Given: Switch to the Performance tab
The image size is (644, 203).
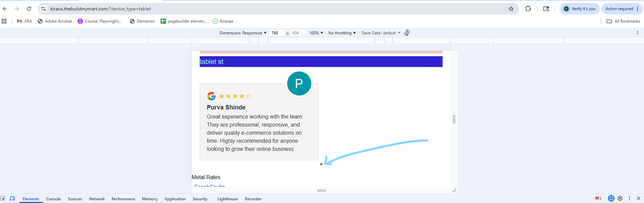Looking at the screenshot, I should [123, 199].
